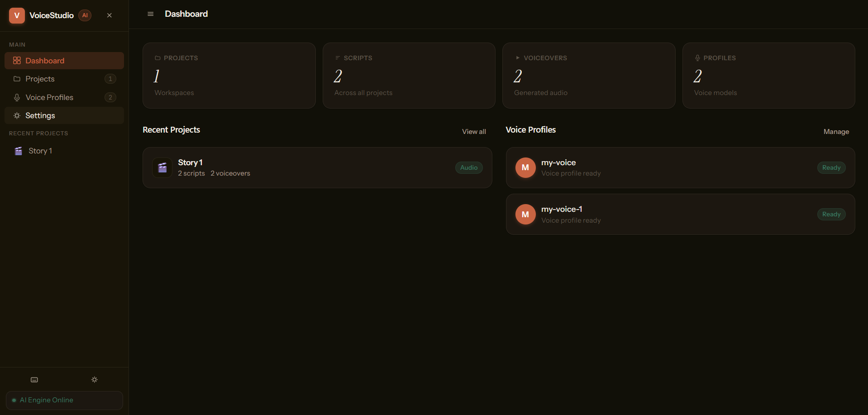Click the Dashboard page title
The width and height of the screenshot is (868, 415).
[x=186, y=14]
